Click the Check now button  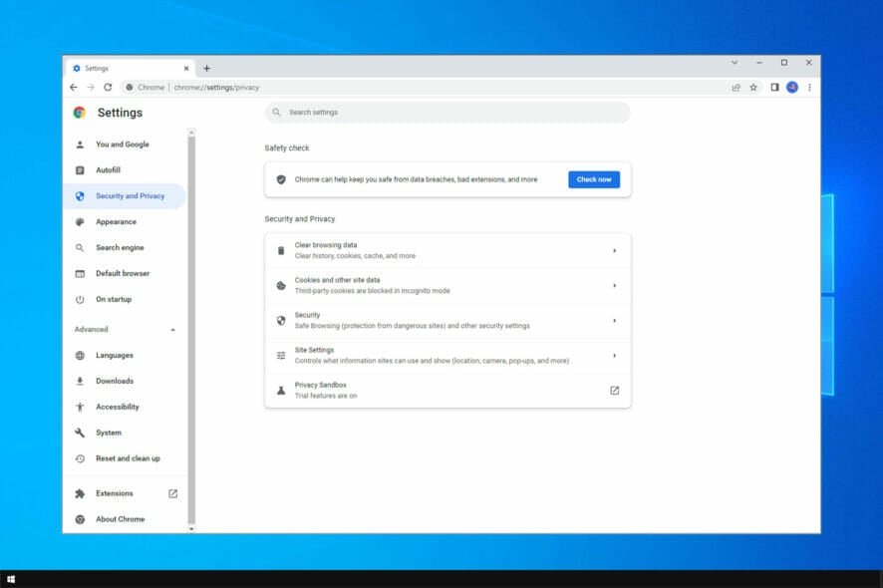click(x=594, y=179)
